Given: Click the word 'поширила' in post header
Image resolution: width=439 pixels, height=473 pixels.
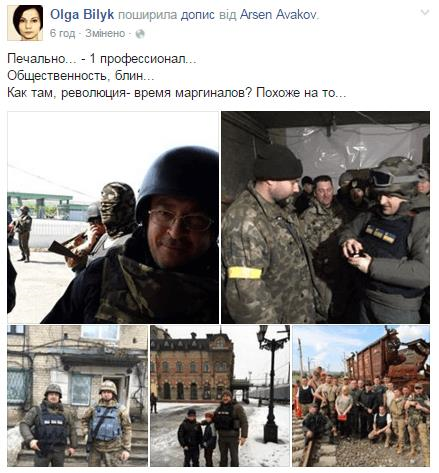Looking at the screenshot, I should tap(148, 15).
